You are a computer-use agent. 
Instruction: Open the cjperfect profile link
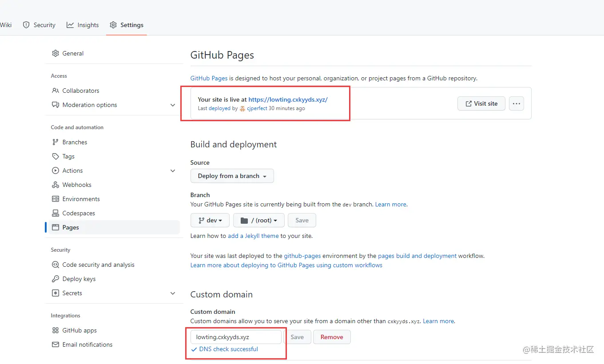coord(257,108)
